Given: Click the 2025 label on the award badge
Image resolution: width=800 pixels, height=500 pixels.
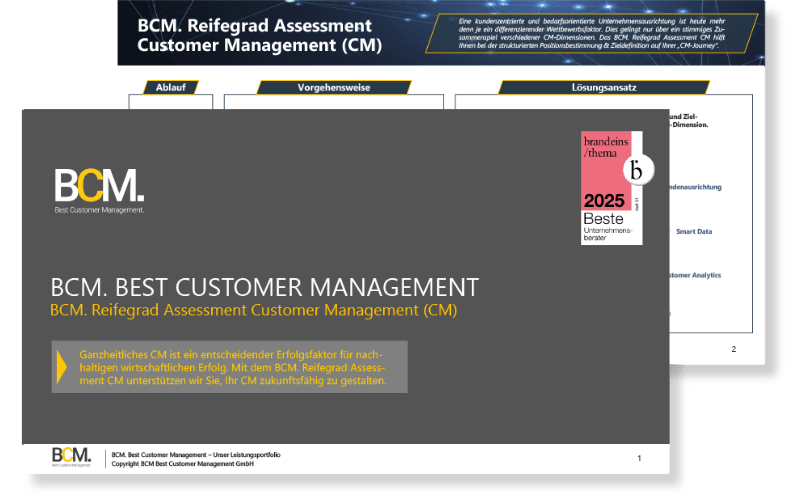Looking at the screenshot, I should pyautogui.click(x=603, y=199).
